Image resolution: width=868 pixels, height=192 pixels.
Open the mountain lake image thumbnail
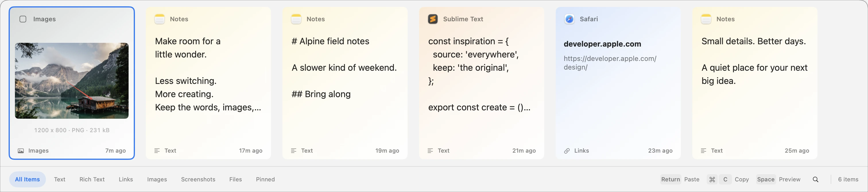72,81
